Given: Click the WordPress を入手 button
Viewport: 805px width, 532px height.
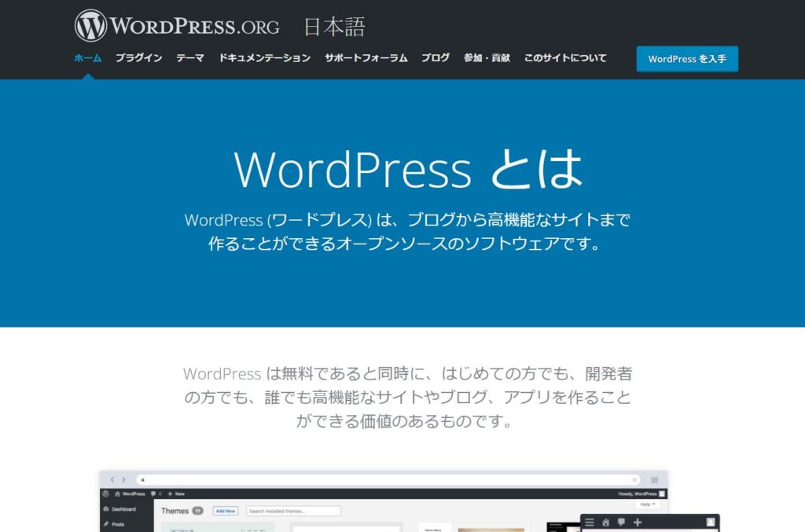Looking at the screenshot, I should [686, 58].
